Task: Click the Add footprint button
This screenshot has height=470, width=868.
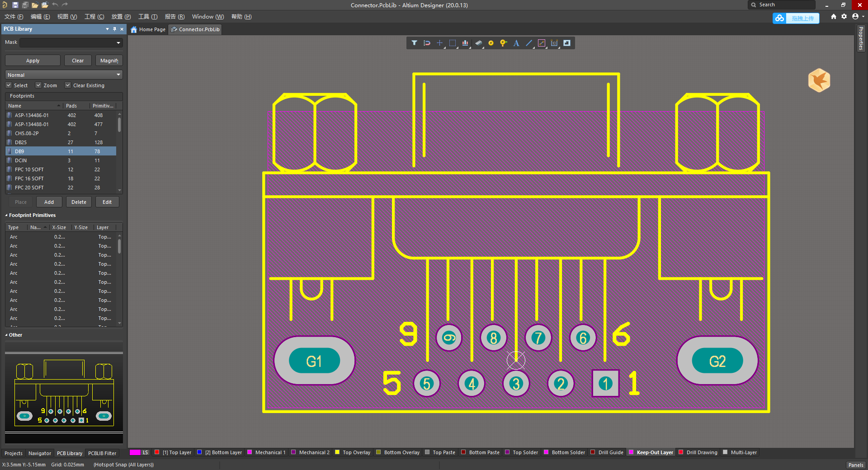Action: [49, 202]
